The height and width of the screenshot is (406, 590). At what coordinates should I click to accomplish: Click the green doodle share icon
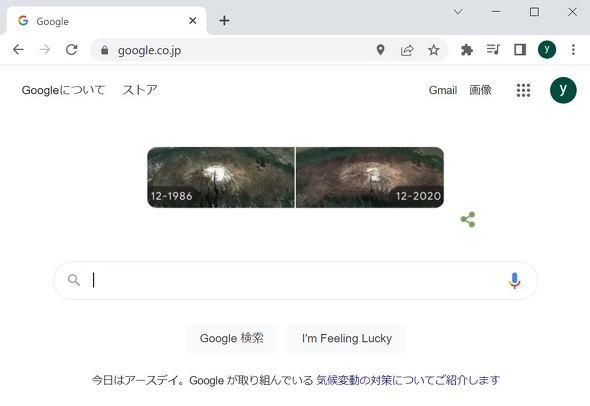(468, 219)
